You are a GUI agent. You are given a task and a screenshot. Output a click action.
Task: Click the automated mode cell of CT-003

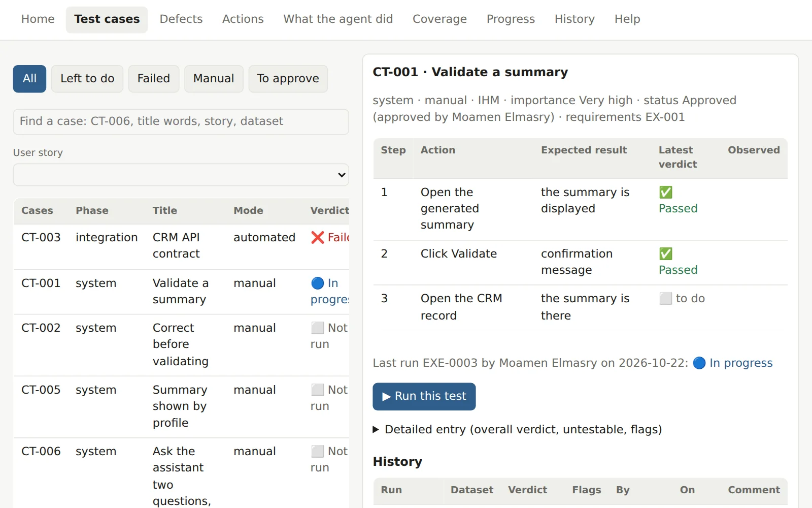pos(264,237)
